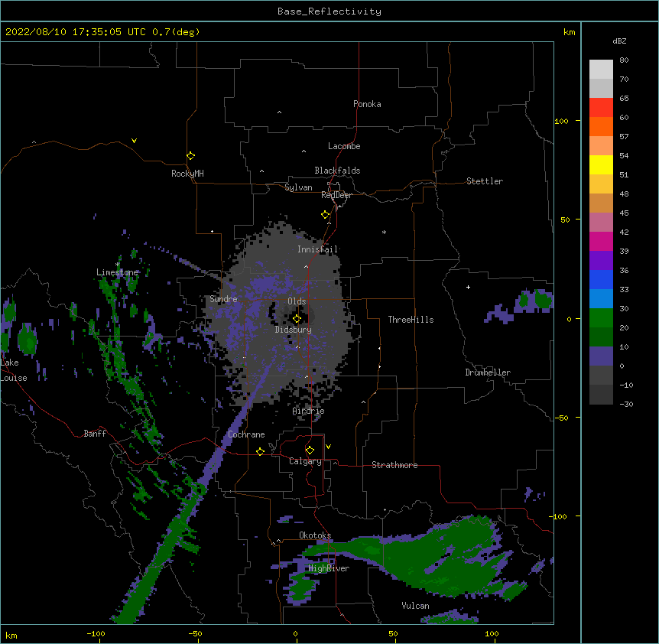Screen dimensions: 659x644
Task: Click the Innisfail city label
Action: 317,249
